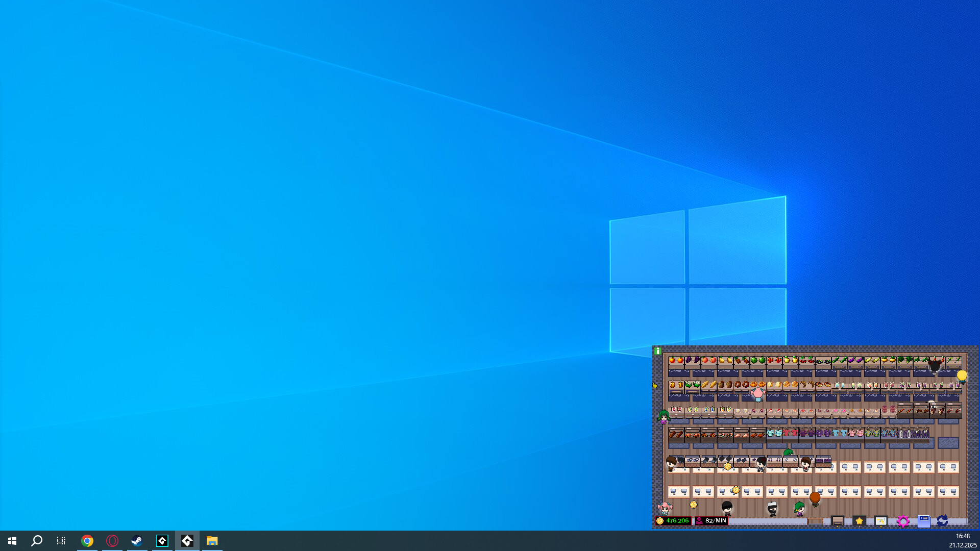Click the decoration painting icon in the bottom bar

point(881,520)
